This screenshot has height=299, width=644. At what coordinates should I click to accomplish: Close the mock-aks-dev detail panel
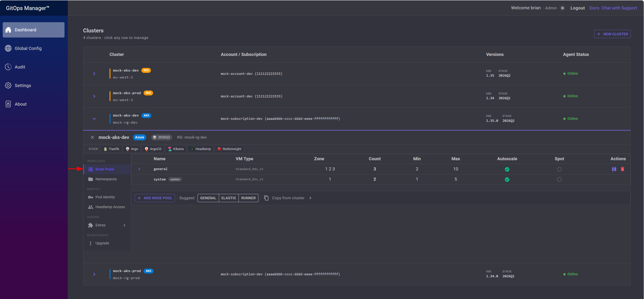[92, 137]
